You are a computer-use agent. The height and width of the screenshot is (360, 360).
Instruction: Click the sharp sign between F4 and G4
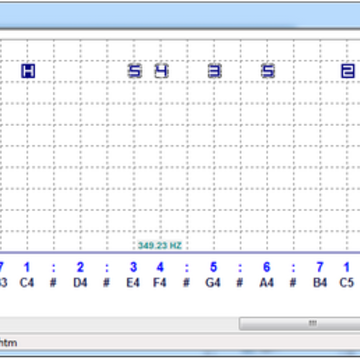[x=186, y=283]
